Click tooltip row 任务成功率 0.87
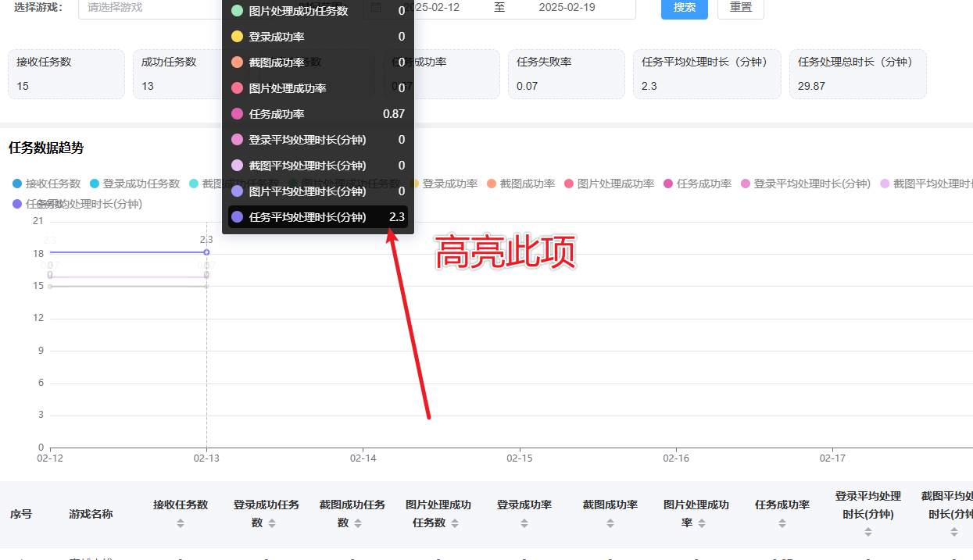Viewport: 973px width, 560px height. [x=318, y=114]
